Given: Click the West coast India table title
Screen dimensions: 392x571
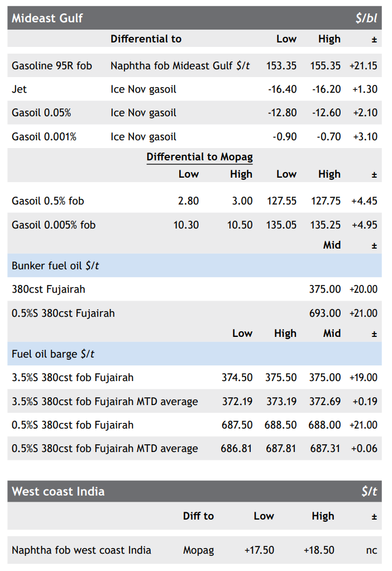Looking at the screenshot, I should pos(58,492).
